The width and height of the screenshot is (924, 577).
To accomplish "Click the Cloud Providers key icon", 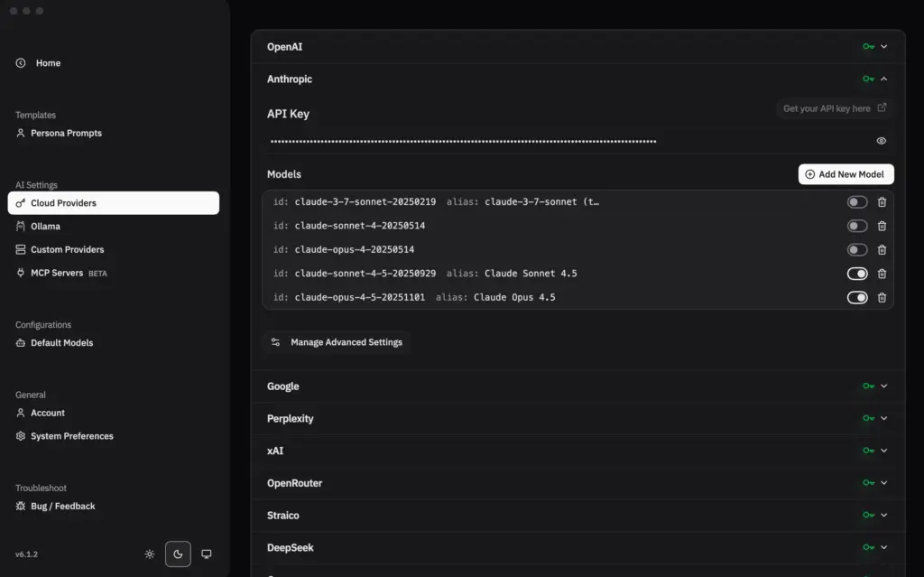I will coord(19,202).
